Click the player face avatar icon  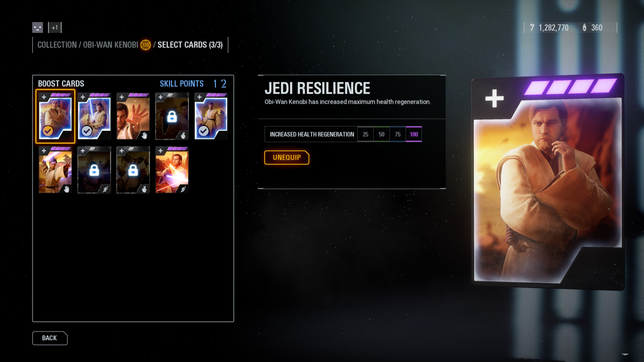click(38, 27)
